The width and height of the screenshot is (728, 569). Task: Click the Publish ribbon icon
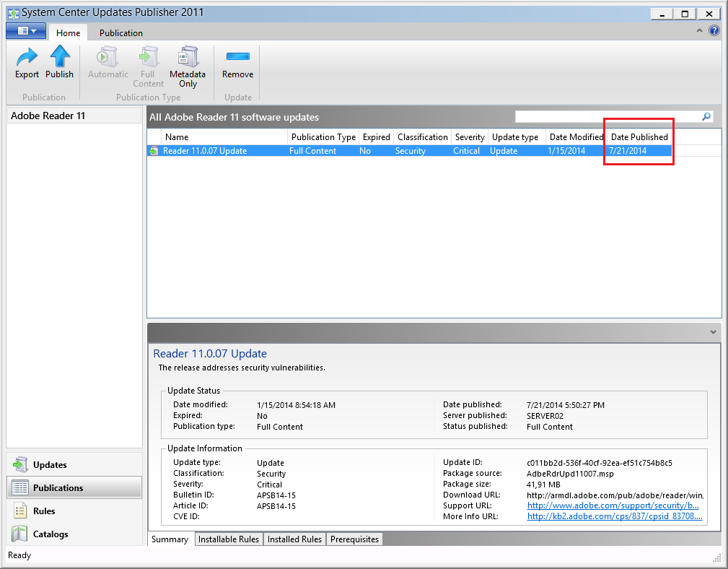pos(59,63)
